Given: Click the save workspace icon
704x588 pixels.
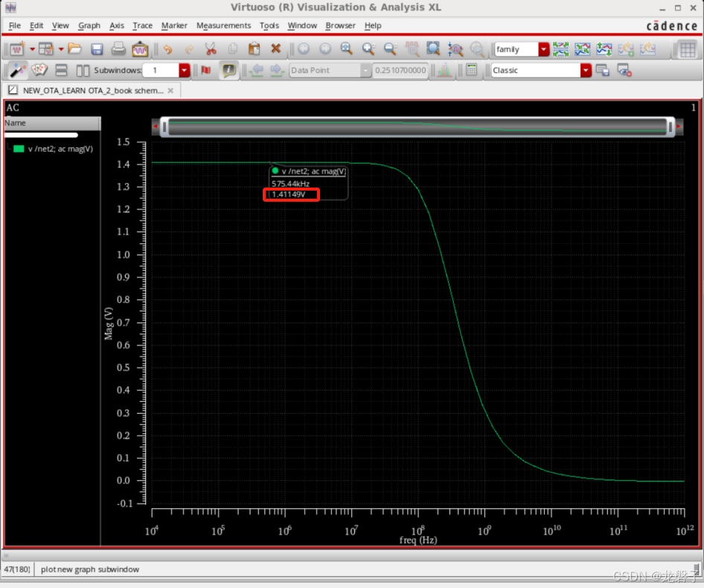Looking at the screenshot, I should (x=602, y=71).
